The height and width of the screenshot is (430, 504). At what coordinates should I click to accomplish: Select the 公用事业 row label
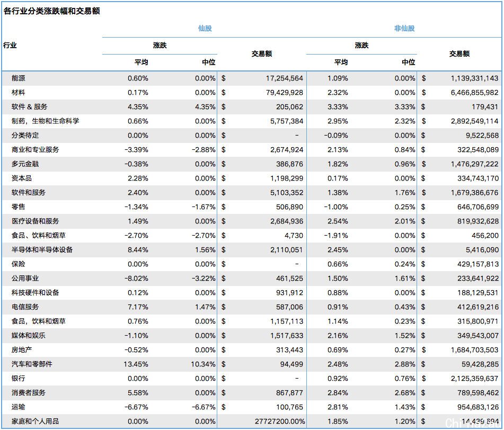25,278
